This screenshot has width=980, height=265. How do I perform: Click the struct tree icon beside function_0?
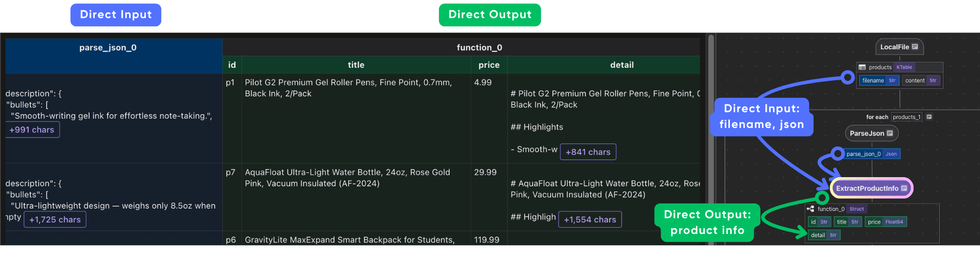coord(811,209)
